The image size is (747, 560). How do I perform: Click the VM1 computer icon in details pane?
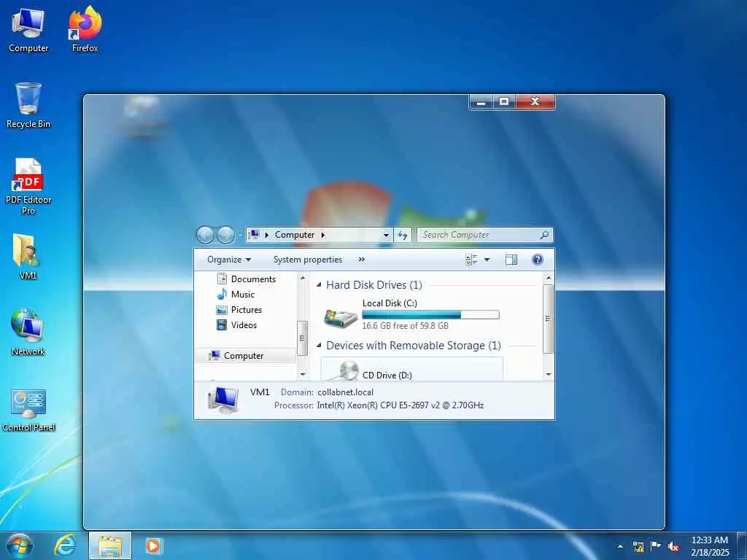(223, 399)
